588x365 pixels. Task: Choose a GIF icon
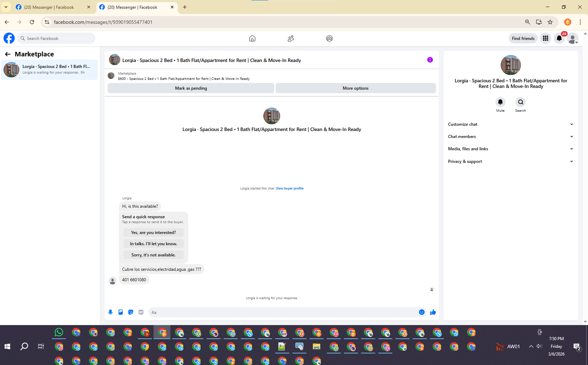(141, 312)
